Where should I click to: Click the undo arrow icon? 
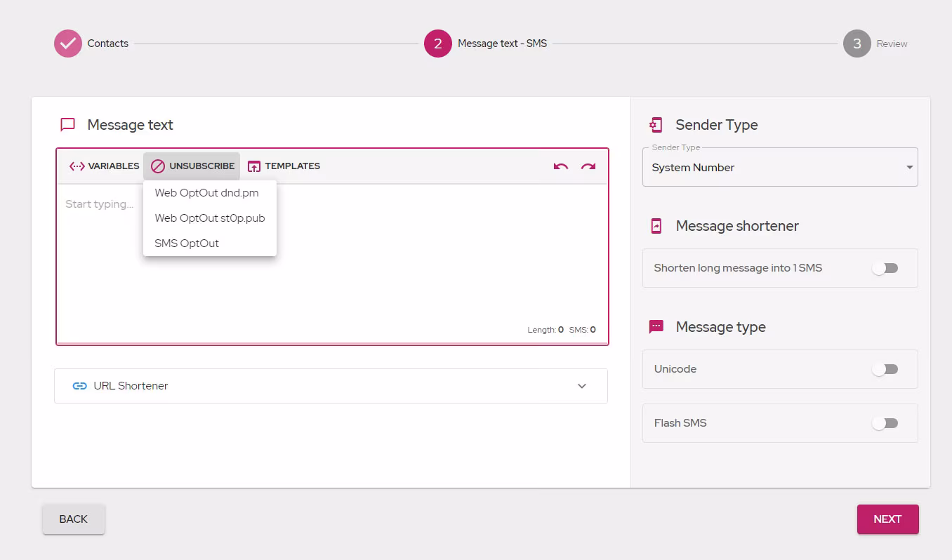pos(560,166)
